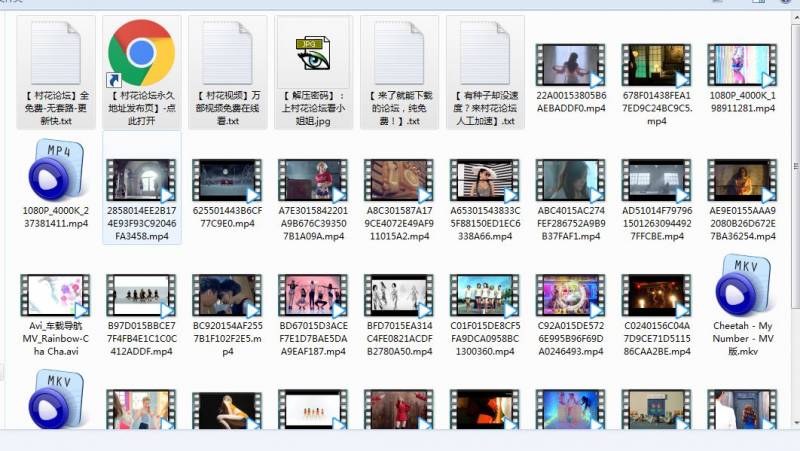
Task: Select video B97D015BBCE77F4FB4E1C1C0C412ADDF.mp4
Action: pos(141,295)
